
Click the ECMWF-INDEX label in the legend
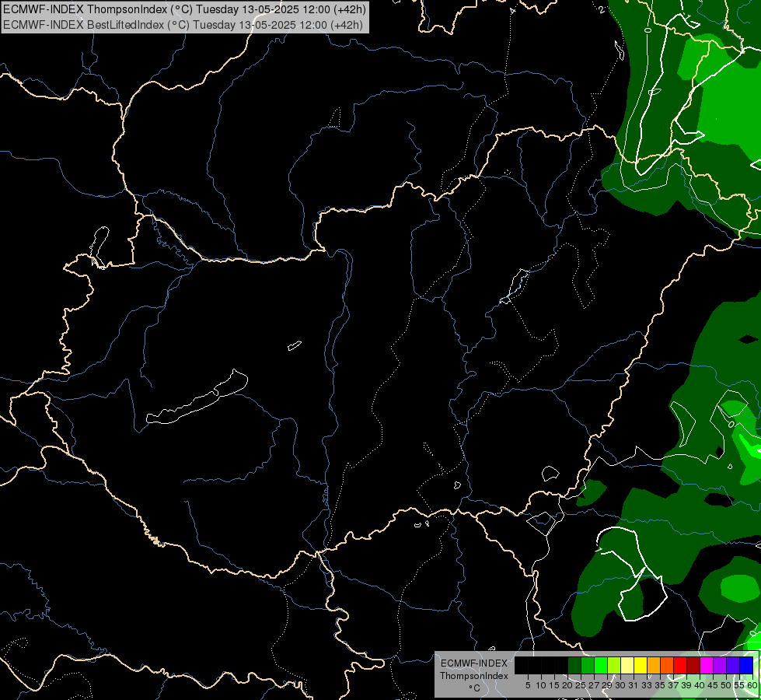tap(474, 663)
